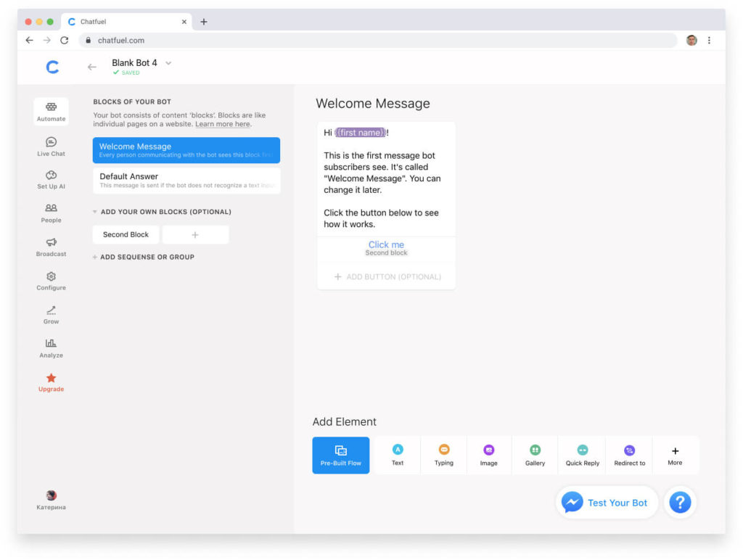Add an optional button to message card
Screen dimensions: 743x560
click(x=387, y=276)
